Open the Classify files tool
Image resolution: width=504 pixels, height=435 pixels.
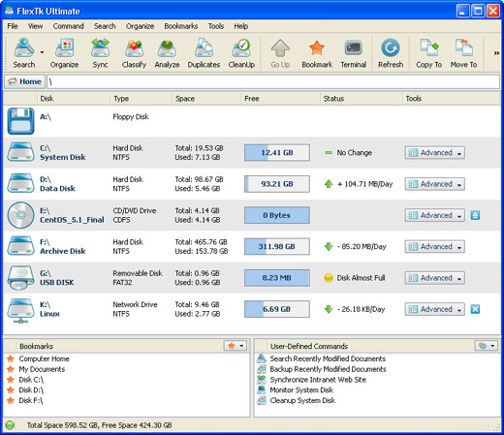(134, 53)
